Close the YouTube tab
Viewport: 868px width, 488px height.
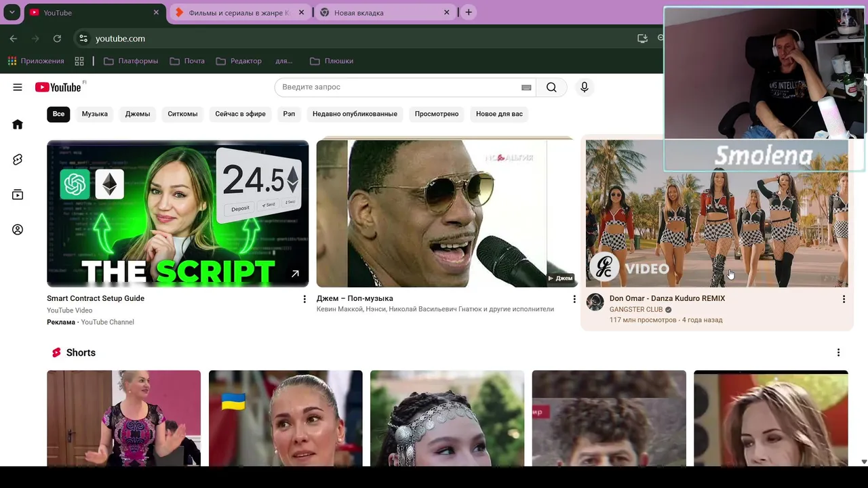(x=156, y=12)
